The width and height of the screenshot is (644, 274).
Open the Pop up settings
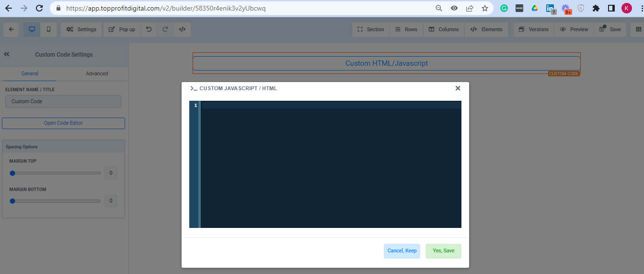(122, 29)
